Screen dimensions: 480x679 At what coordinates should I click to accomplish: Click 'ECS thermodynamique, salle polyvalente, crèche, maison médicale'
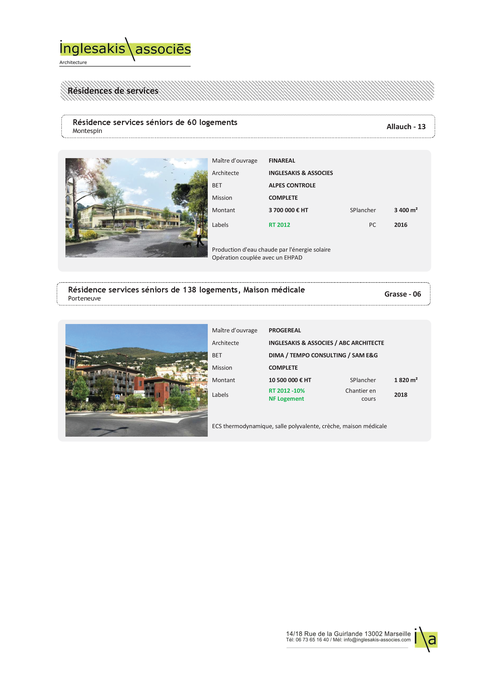coord(299,426)
